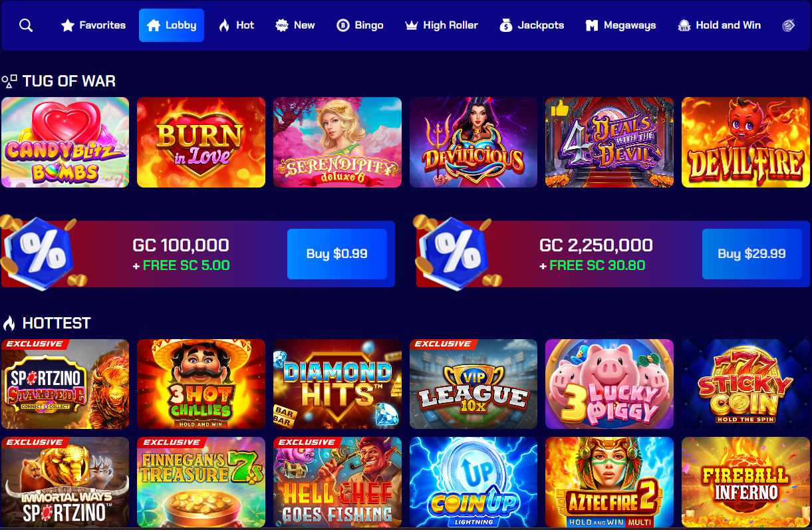Image resolution: width=812 pixels, height=530 pixels.
Task: Buy the GC 2,250,000 package for $29.99
Action: (x=752, y=254)
